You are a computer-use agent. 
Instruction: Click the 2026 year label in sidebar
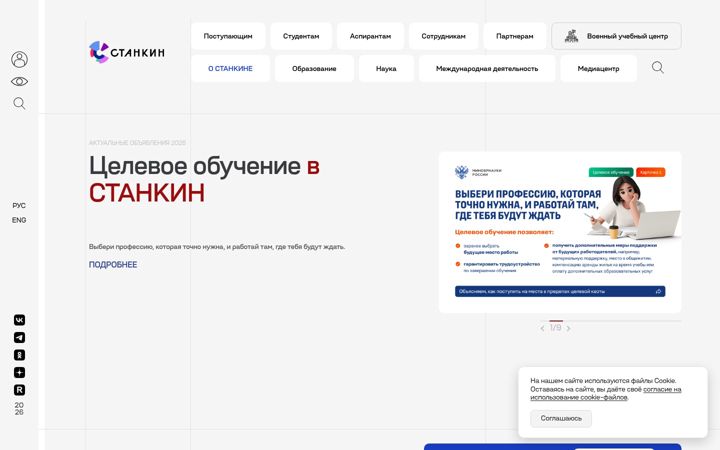point(19,409)
